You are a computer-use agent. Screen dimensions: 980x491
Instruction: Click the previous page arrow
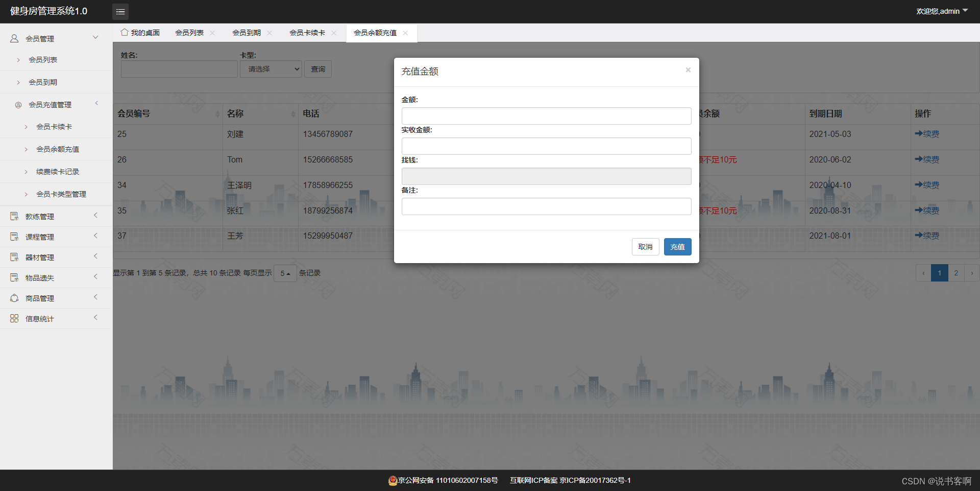923,273
